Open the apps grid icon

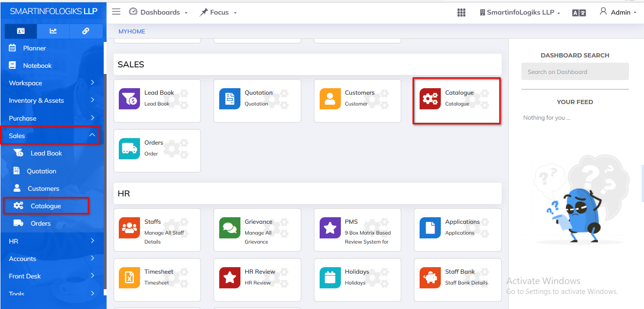coord(462,13)
